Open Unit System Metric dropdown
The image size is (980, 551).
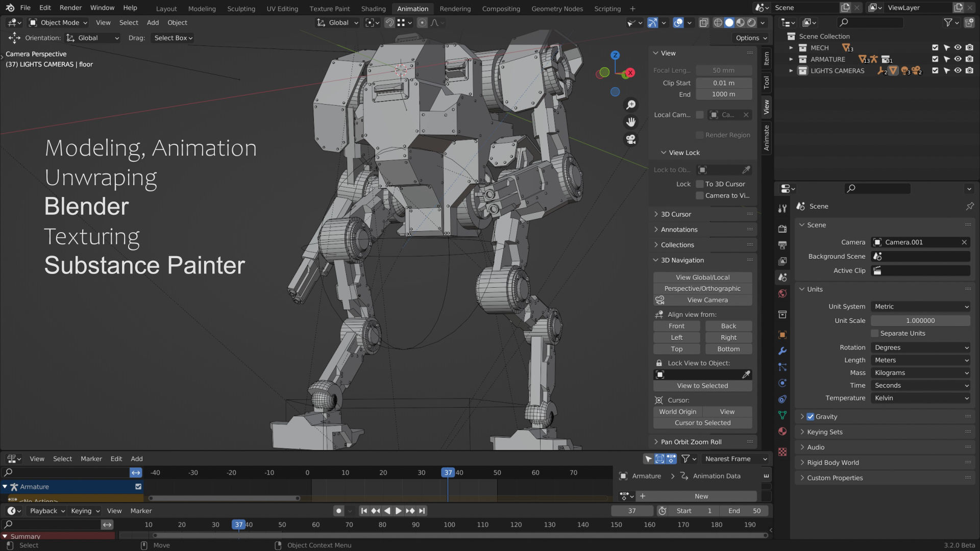[x=920, y=307]
